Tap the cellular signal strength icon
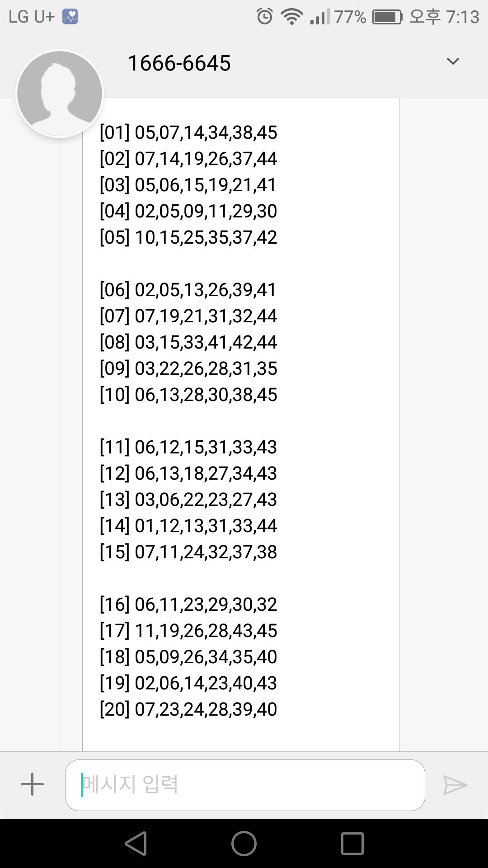The width and height of the screenshot is (488, 868). (320, 17)
